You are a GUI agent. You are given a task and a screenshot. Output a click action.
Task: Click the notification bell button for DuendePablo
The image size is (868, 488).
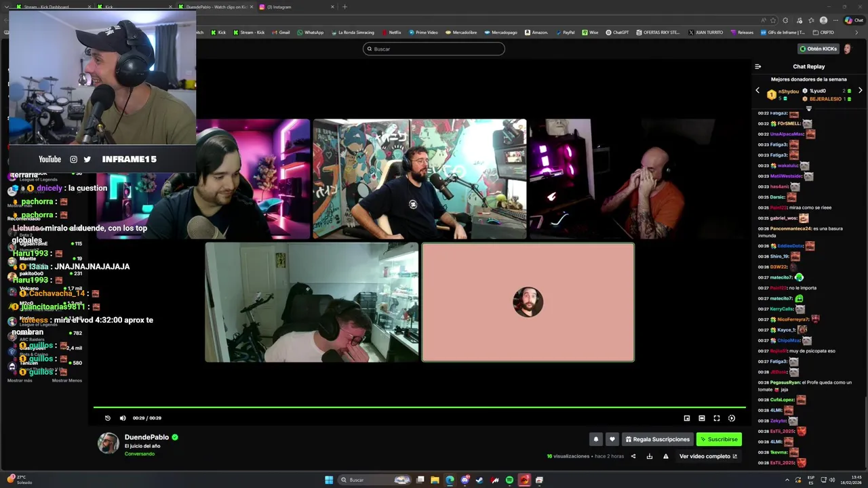596,439
